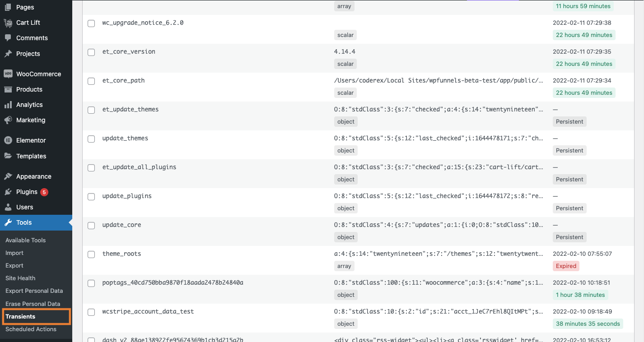644x342 pixels.
Task: Click the '11 hours 59 minutes' expiry badge
Action: click(583, 6)
